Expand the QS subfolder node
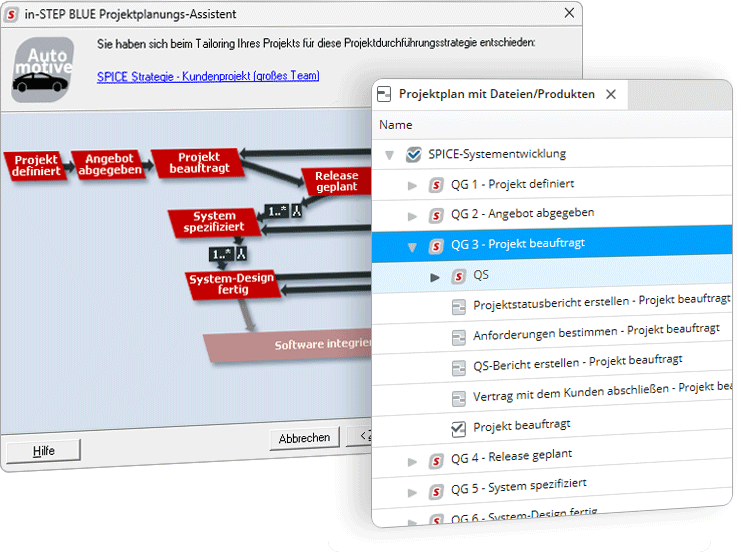The image size is (741, 552). (435, 277)
